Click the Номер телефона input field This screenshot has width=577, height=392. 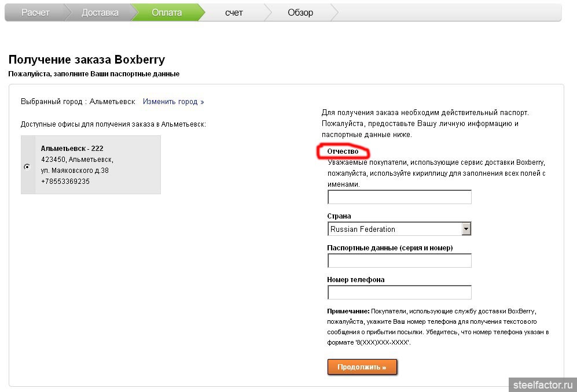click(x=399, y=292)
